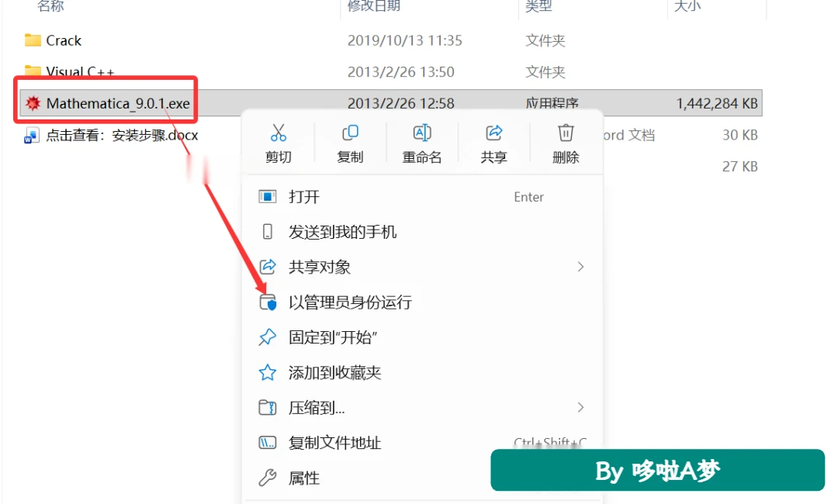Select the Mathematica_9.0.1.exe file name
This screenshot has height=504, width=838.
pos(118,103)
